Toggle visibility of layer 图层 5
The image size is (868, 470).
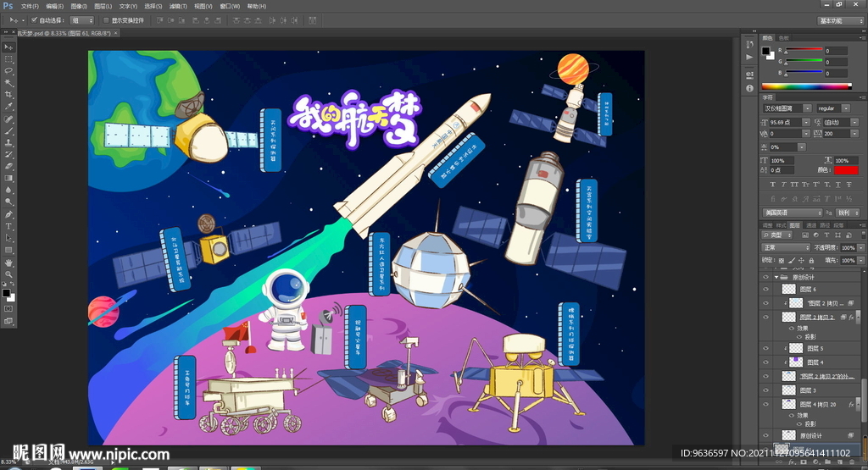tap(766, 348)
